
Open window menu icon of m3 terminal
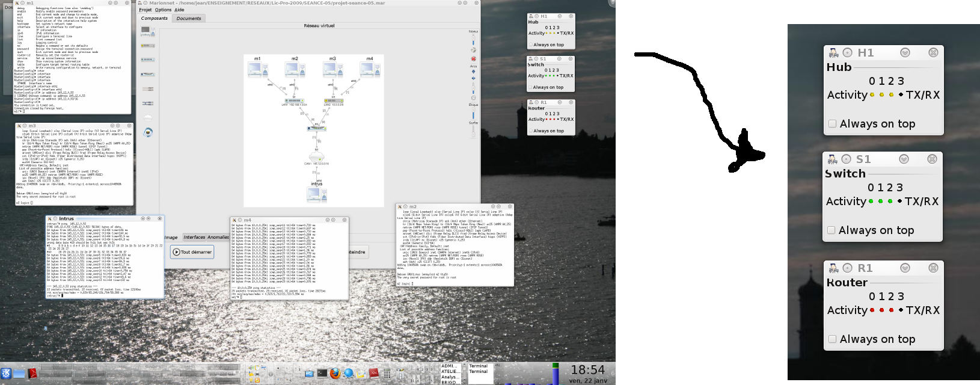tap(18, 126)
